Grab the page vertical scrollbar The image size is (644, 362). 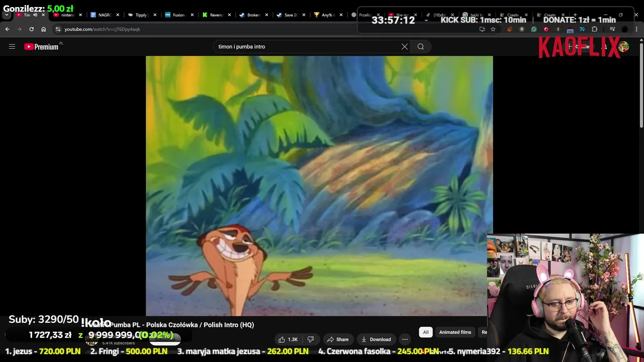tap(641, 85)
